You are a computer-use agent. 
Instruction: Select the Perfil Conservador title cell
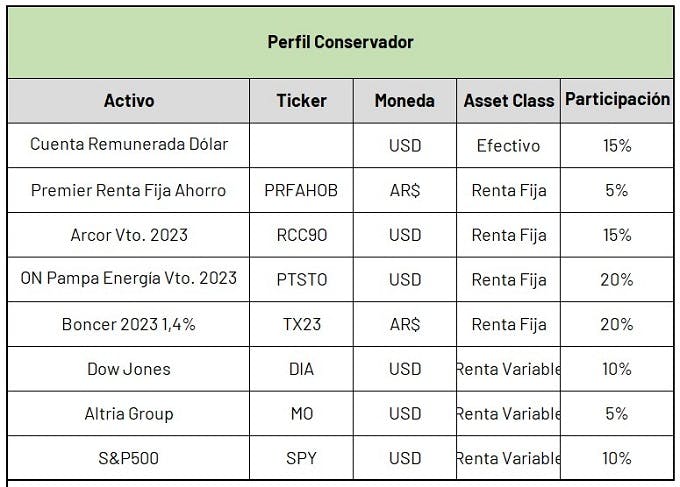[340, 42]
